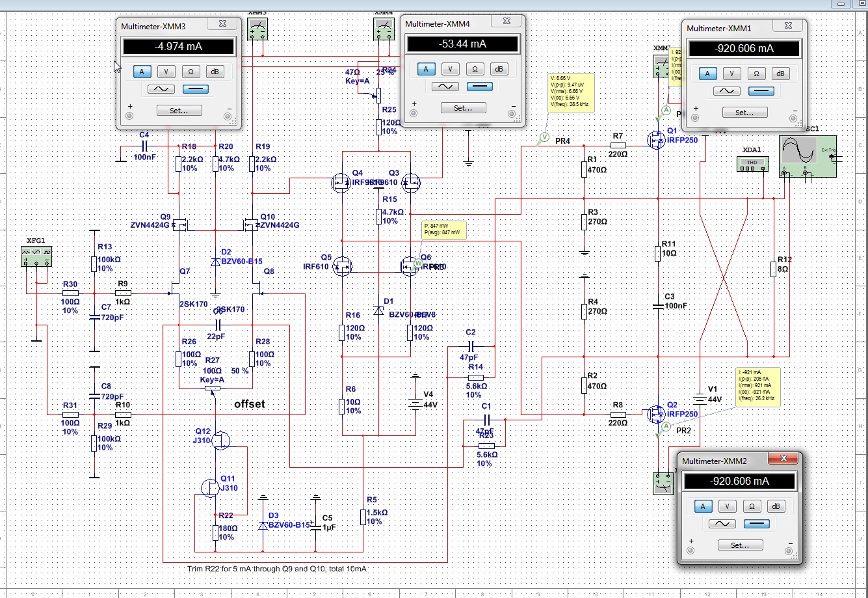This screenshot has width=868, height=598.
Task: Enable ammeter mode A in Multimeter-XMM3
Action: click(x=142, y=72)
